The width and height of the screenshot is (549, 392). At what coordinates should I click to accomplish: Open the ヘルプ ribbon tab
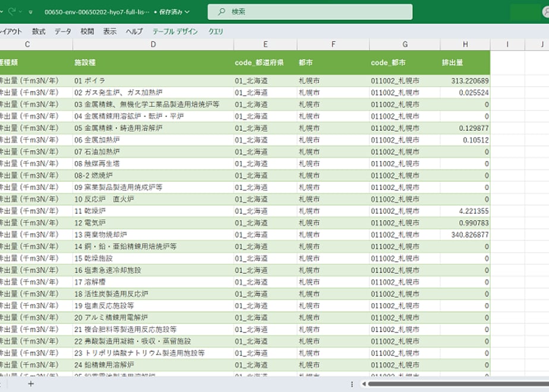[134, 31]
